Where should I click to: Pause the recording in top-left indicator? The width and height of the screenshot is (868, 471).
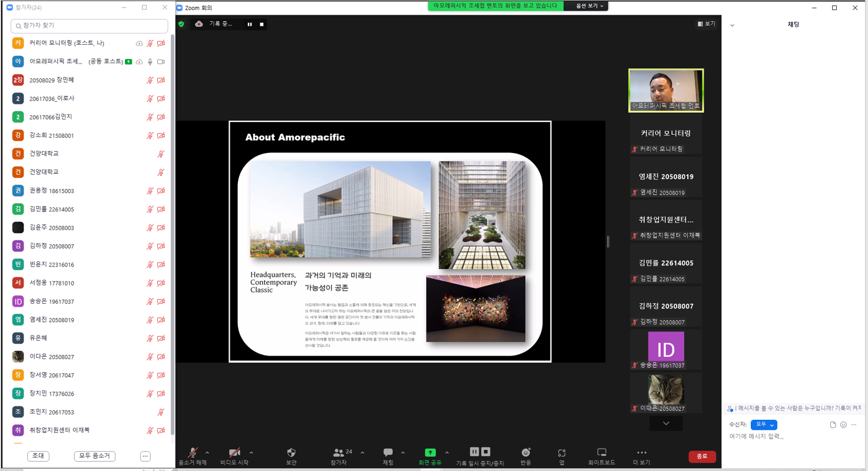(250, 24)
